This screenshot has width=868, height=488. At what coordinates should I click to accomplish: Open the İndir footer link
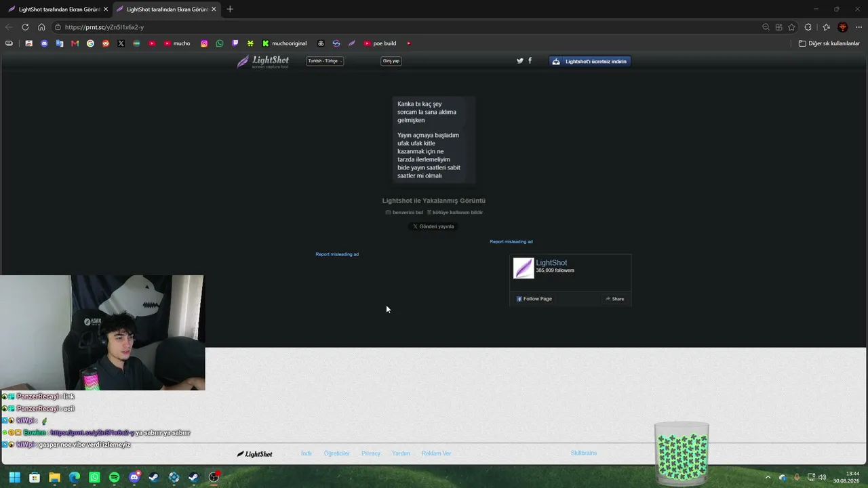coord(307,453)
